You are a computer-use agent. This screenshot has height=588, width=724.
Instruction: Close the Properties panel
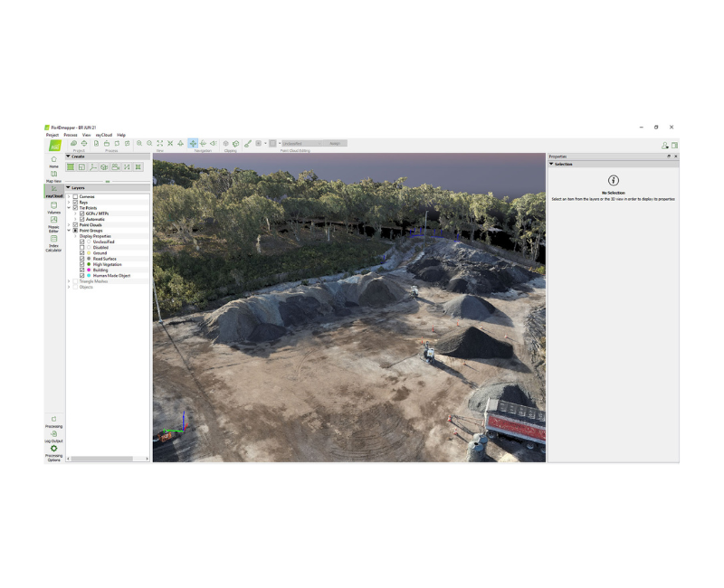click(675, 156)
